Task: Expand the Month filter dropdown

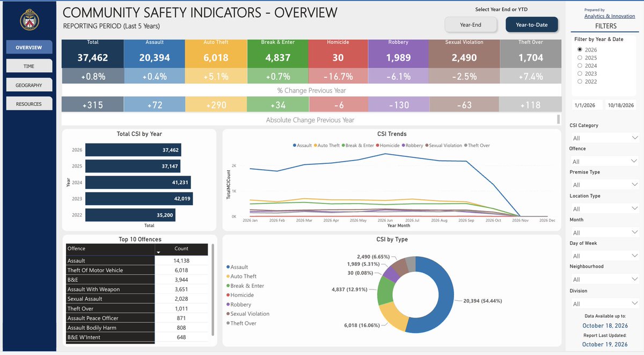Action: coord(605,233)
